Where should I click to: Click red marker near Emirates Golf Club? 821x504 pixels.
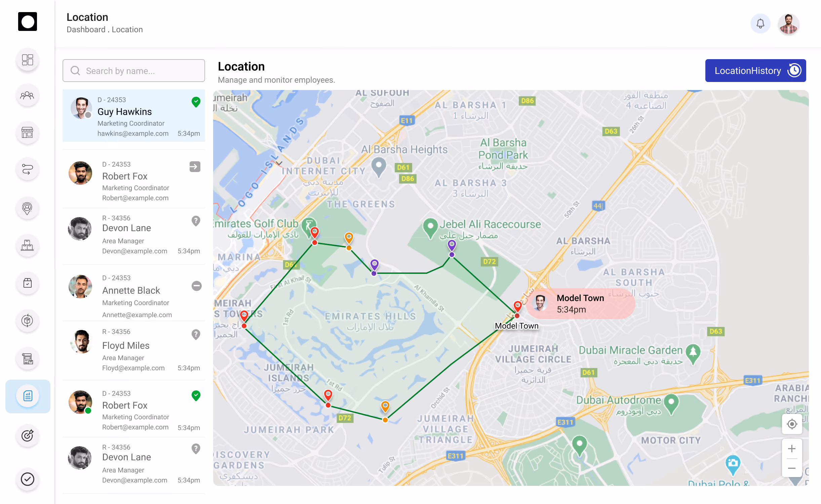tap(315, 233)
